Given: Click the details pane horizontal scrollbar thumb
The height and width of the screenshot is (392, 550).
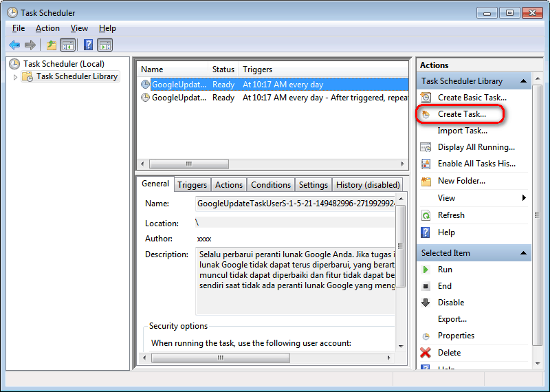Looking at the screenshot, I should coord(221,358).
